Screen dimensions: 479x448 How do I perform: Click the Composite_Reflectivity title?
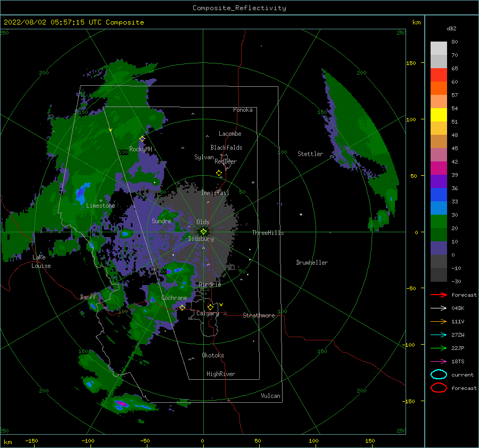pos(240,8)
